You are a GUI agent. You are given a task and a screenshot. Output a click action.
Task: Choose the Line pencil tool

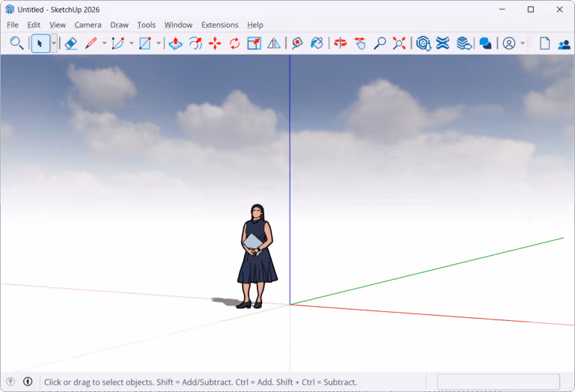click(x=91, y=43)
